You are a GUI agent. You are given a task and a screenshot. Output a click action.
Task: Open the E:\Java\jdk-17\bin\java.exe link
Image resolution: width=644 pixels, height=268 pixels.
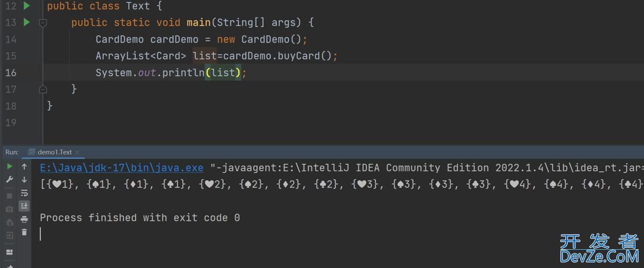tap(121, 168)
